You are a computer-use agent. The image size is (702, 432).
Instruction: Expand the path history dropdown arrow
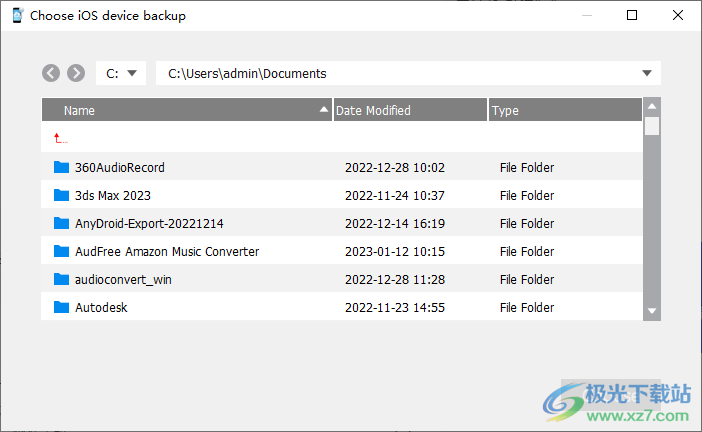646,73
